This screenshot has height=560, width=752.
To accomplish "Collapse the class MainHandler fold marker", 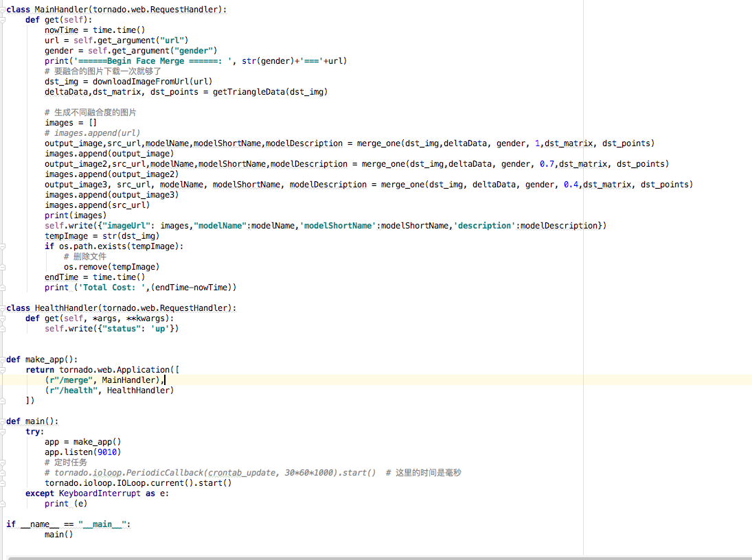I will pos(2,10).
